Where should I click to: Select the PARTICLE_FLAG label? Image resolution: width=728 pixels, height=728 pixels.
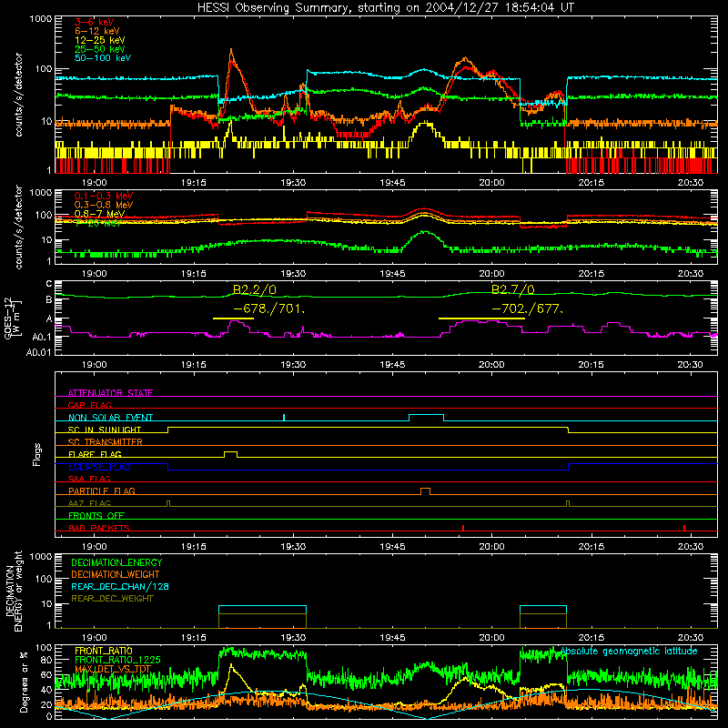tap(102, 490)
